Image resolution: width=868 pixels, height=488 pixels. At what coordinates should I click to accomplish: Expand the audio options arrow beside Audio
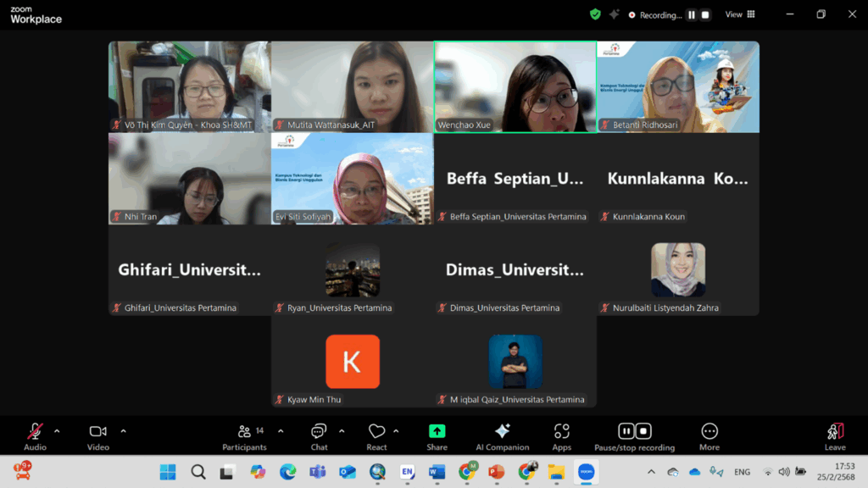tap(57, 431)
